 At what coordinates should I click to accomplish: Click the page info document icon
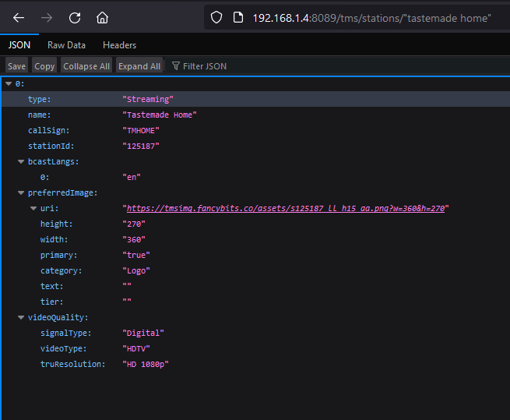[x=238, y=17]
